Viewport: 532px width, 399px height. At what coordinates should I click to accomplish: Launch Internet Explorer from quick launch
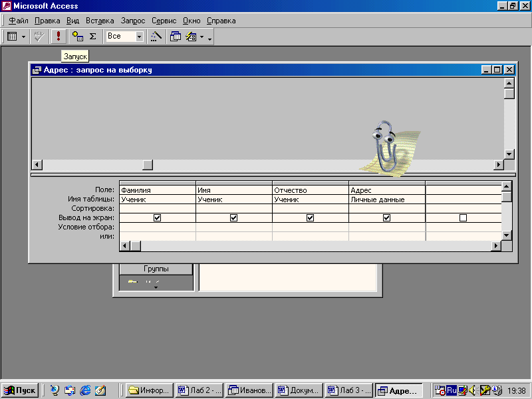coord(85,390)
